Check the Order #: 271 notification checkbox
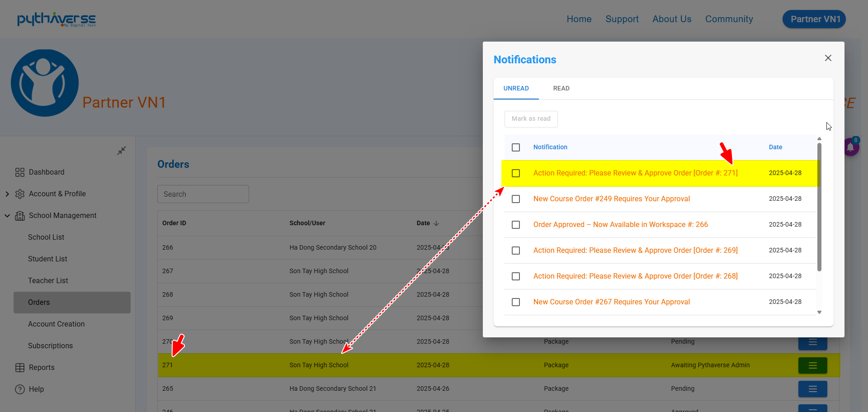This screenshot has height=412, width=868. tap(516, 173)
